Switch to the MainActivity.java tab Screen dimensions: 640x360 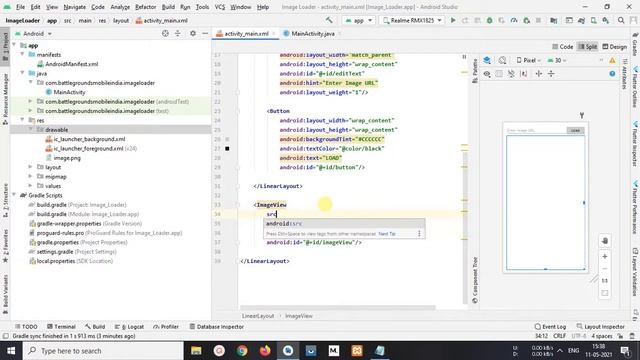point(313,33)
